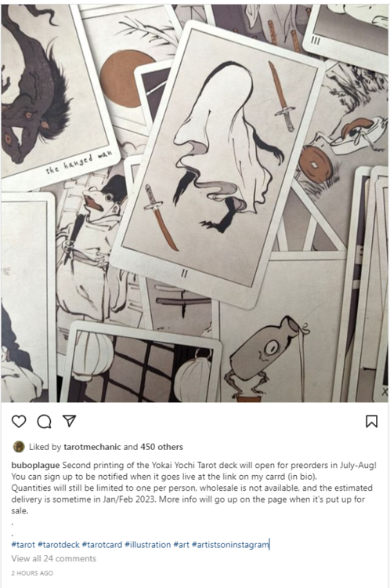Screen dimensions: 390x588
Task: Click the tarot card photo
Action: point(195,203)
